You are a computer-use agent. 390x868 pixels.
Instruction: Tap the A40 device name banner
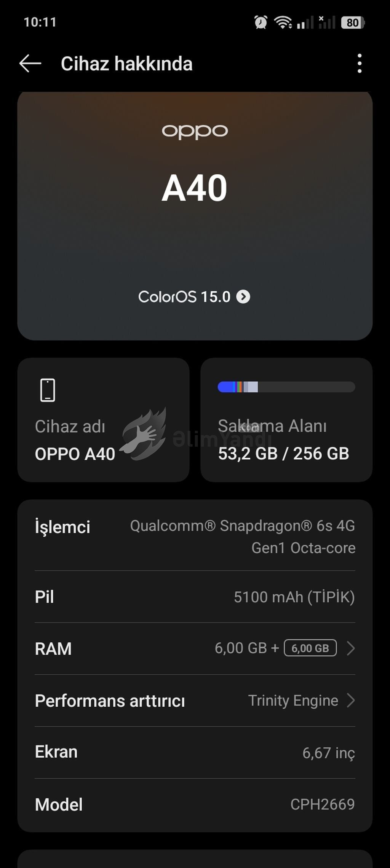tap(195, 188)
